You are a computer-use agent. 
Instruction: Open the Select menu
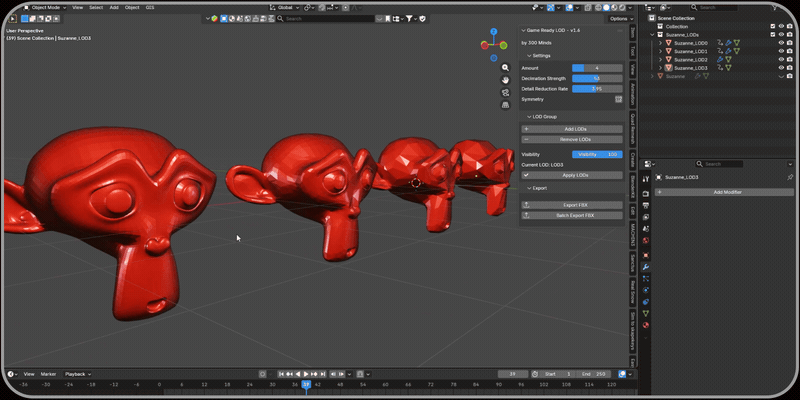[96, 8]
